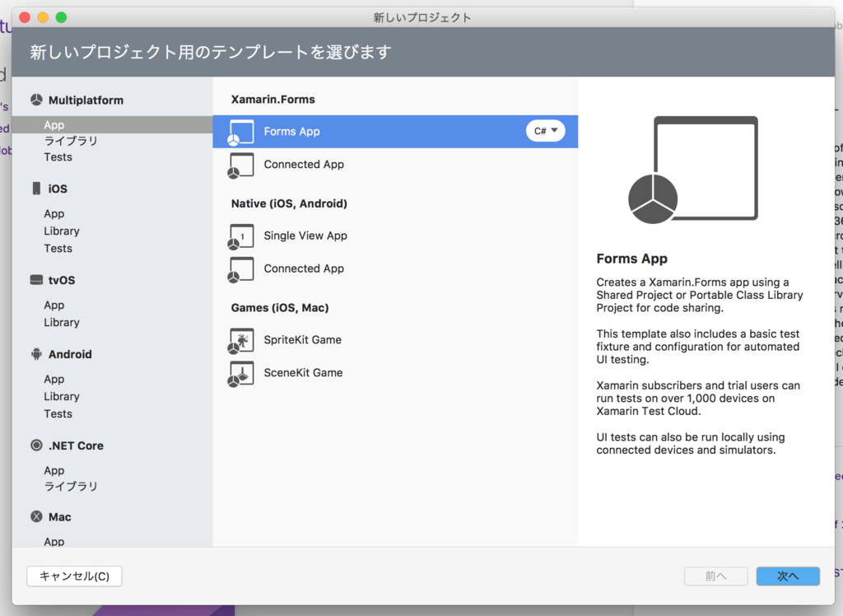Select App under .NET Core
This screenshot has width=843, height=616.
click(54, 471)
